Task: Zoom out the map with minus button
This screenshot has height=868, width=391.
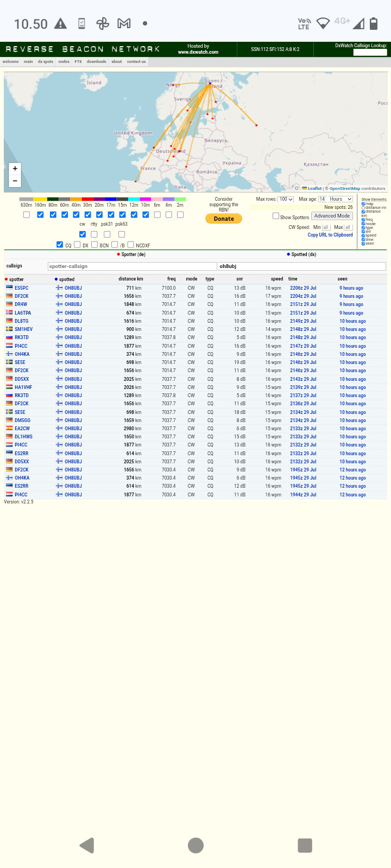Action: click(15, 181)
